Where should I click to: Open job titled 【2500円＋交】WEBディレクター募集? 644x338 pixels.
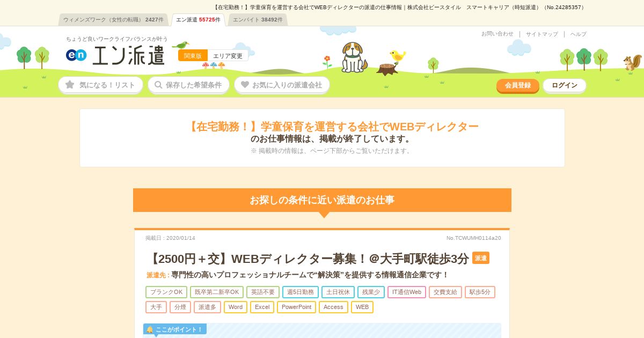pos(308,259)
